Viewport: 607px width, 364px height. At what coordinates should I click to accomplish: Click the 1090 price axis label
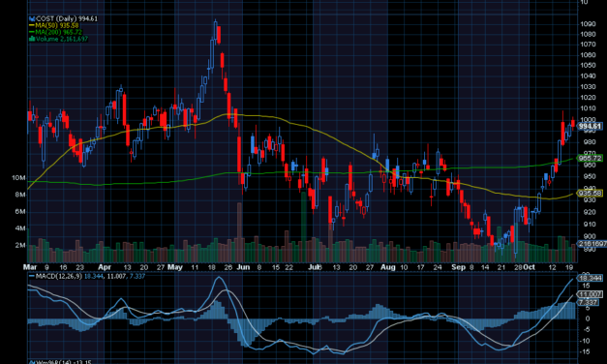[588, 24]
